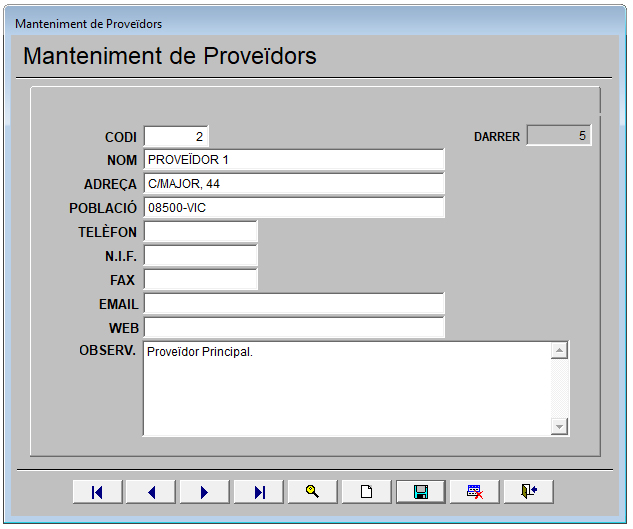Delete the current record with red X icon
The image size is (633, 529).
point(475,492)
